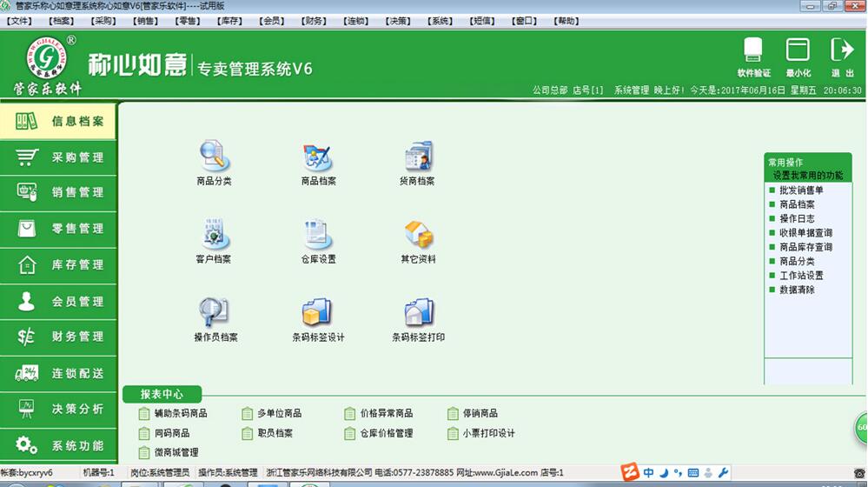Image resolution: width=868 pixels, height=487 pixels.
Task: Open the 【销售】 menu
Action: 146,21
